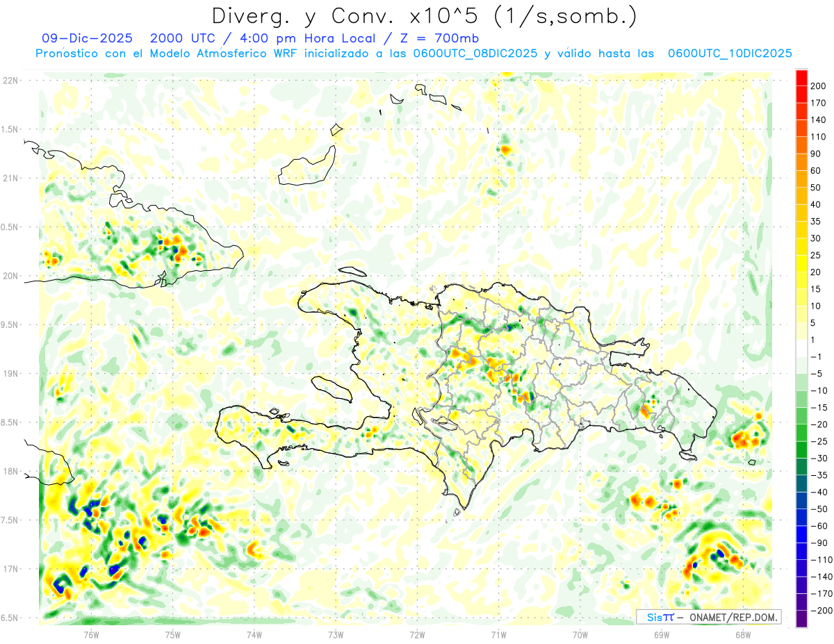Click the initialization time '0600UTC_08DIC2025'
This screenshot has height=644, width=834.
475,53
